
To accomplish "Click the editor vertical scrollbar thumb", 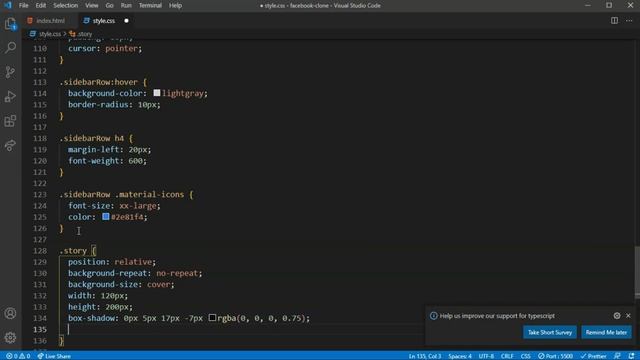I will (x=637, y=273).
